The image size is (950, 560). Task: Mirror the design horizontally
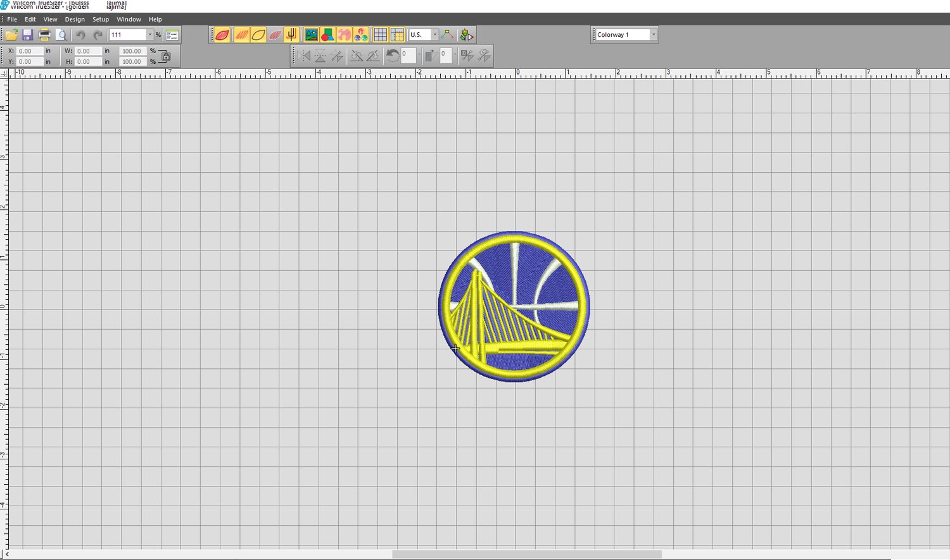tap(305, 56)
